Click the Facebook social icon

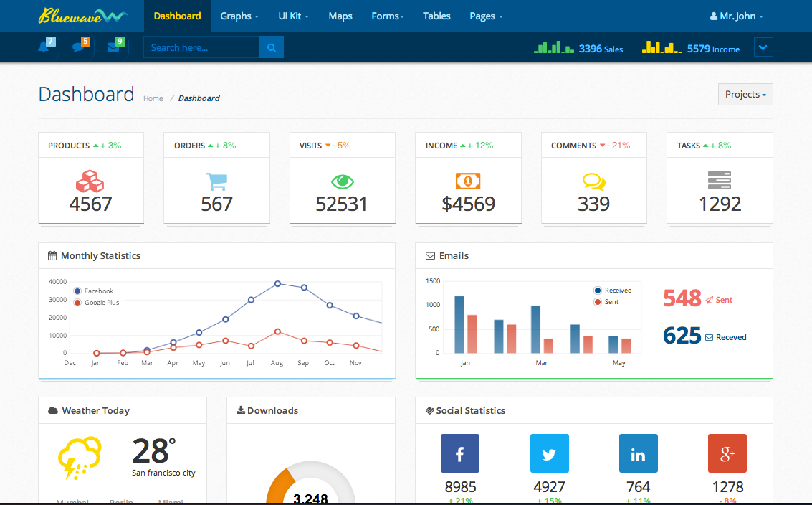tap(459, 453)
